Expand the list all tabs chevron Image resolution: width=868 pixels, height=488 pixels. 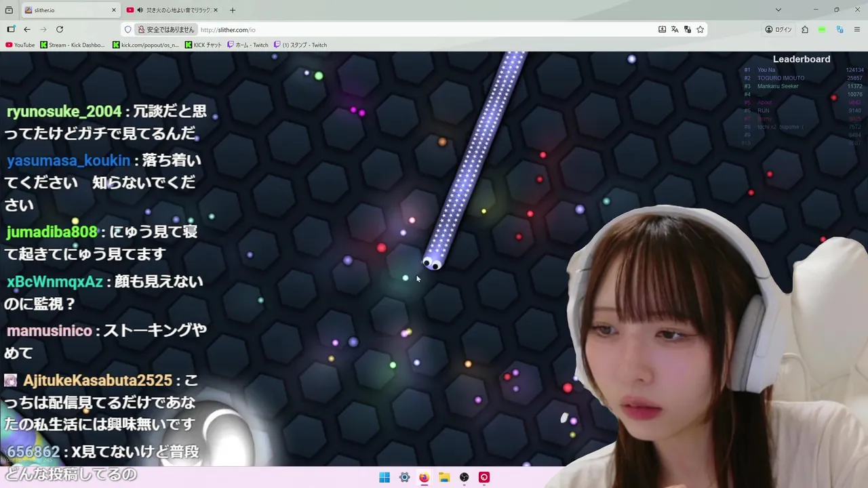pyautogui.click(x=778, y=10)
